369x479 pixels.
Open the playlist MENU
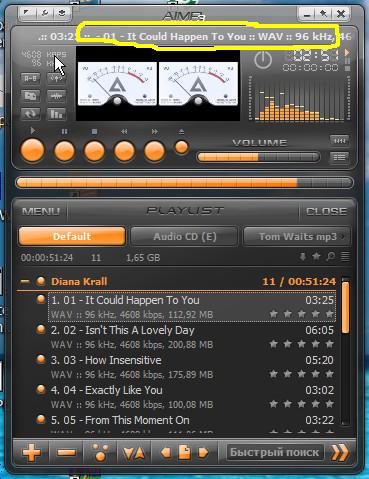coord(41,211)
